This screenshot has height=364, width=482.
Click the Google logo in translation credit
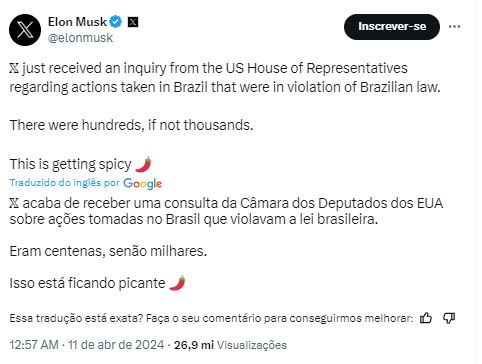(x=142, y=184)
